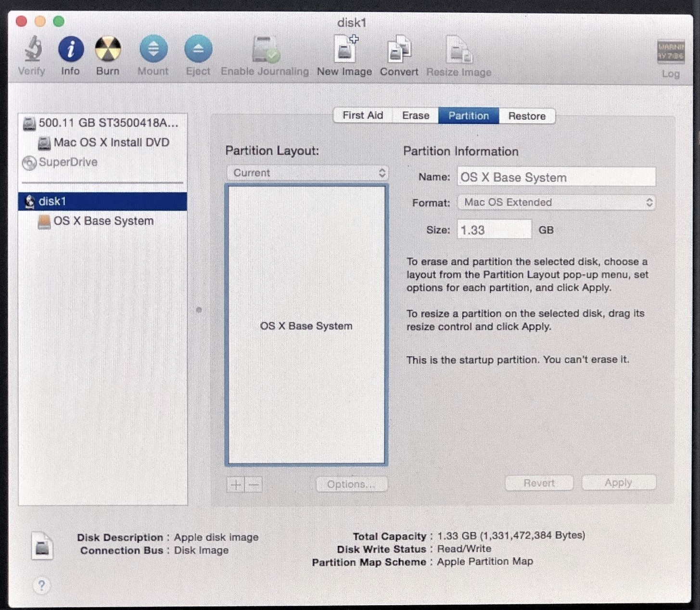Click the Convert toolbar icon
700x610 pixels.
pos(399,49)
